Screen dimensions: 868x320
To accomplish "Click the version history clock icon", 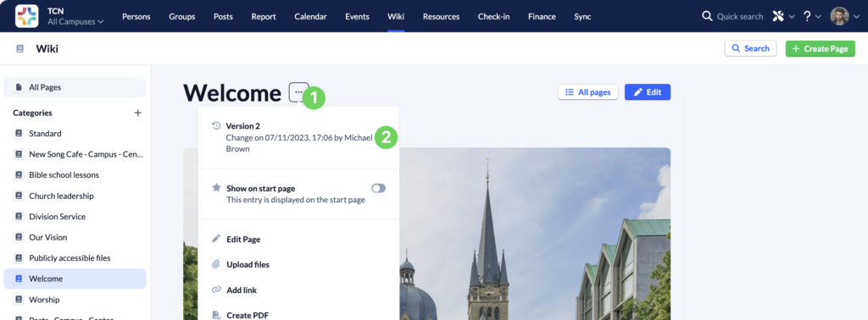I will tap(216, 126).
